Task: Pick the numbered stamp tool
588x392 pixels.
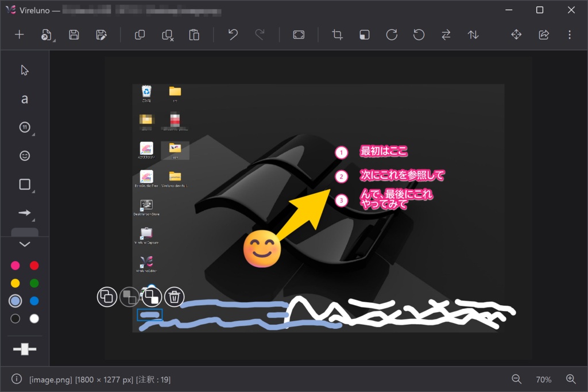Action: (x=25, y=127)
